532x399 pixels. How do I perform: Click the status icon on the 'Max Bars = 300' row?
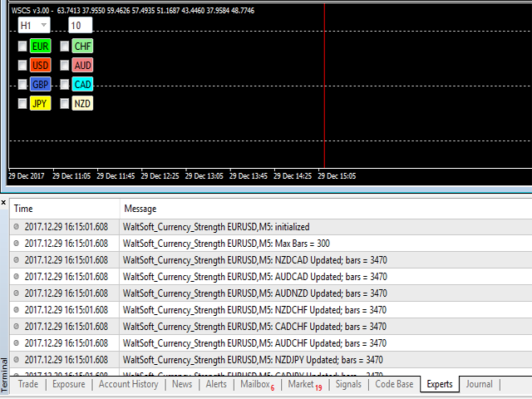click(x=16, y=243)
